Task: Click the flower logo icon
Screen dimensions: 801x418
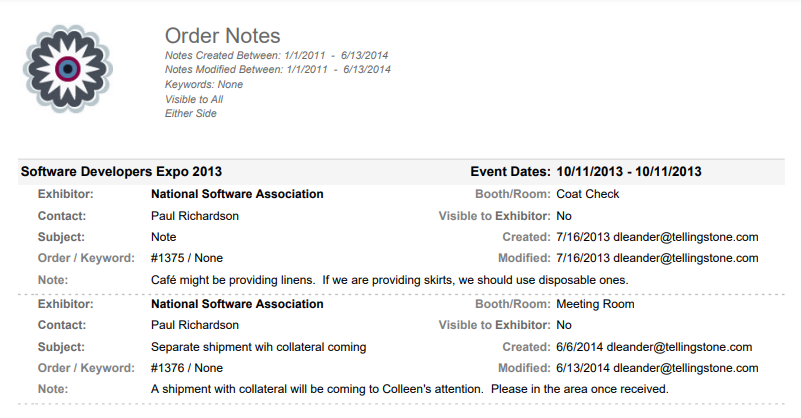Action: [x=68, y=68]
